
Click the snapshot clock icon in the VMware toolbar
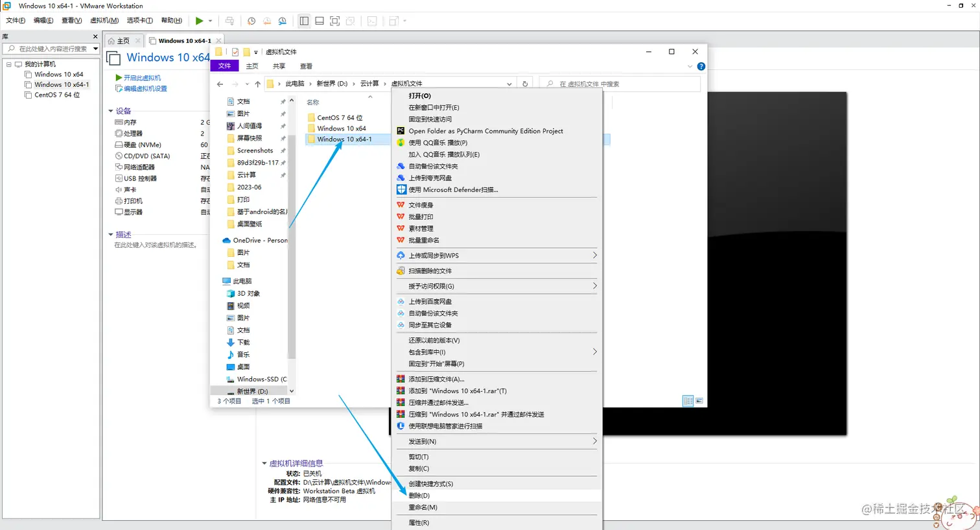pyautogui.click(x=251, y=21)
